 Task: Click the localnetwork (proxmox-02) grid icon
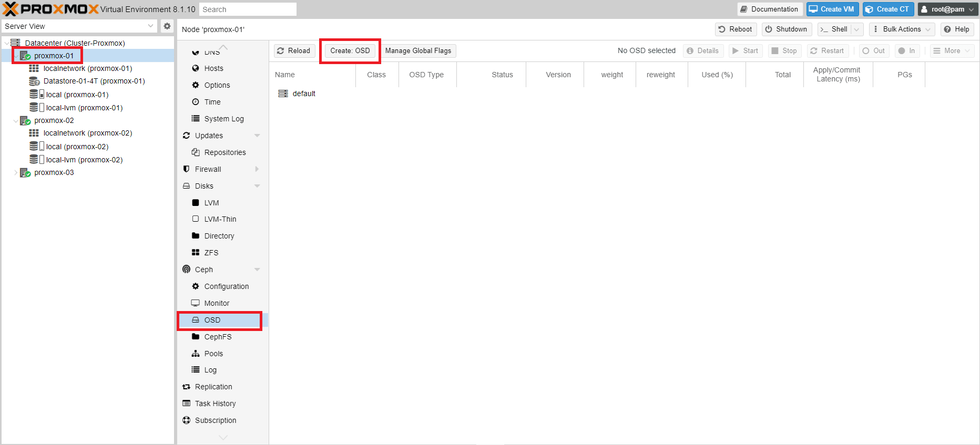34,133
